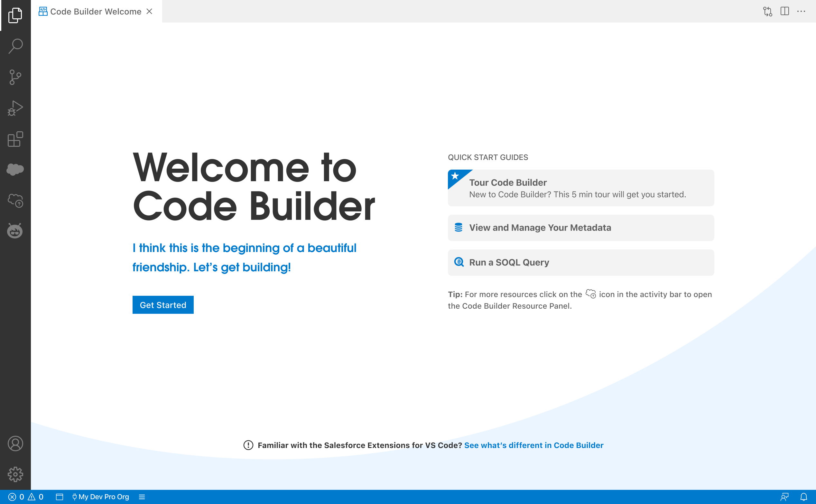Image resolution: width=816 pixels, height=504 pixels.
Task: Open the Code Builder Resource Panel icon
Action: tap(15, 201)
